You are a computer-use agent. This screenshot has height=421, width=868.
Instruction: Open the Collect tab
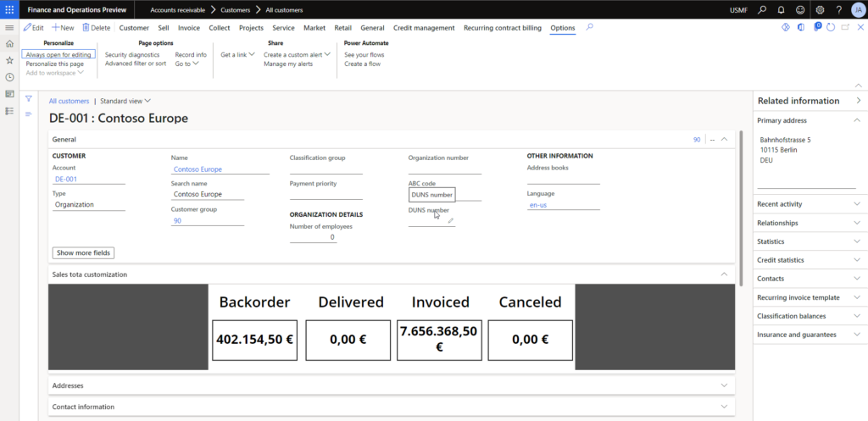pos(220,28)
